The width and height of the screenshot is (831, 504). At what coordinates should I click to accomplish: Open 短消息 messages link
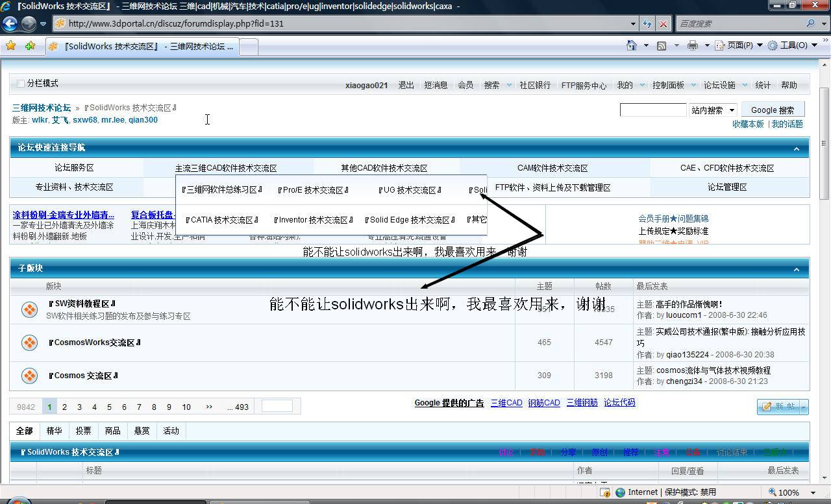pyautogui.click(x=436, y=85)
